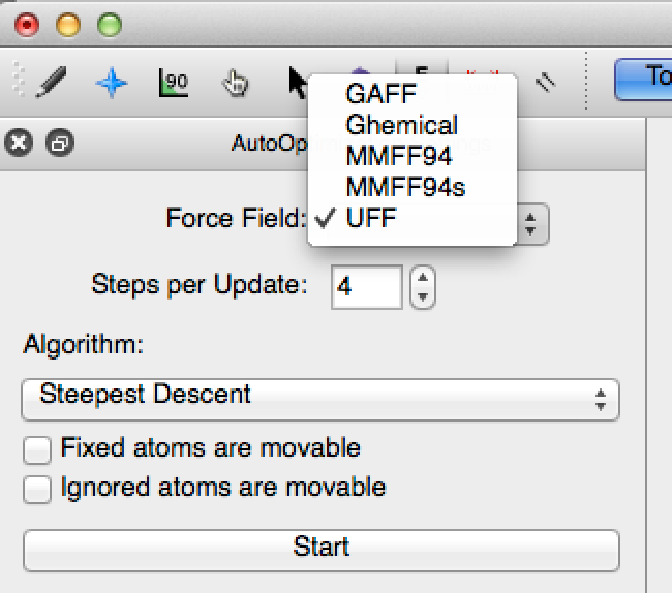Pick the checked UFF option

[371, 218]
